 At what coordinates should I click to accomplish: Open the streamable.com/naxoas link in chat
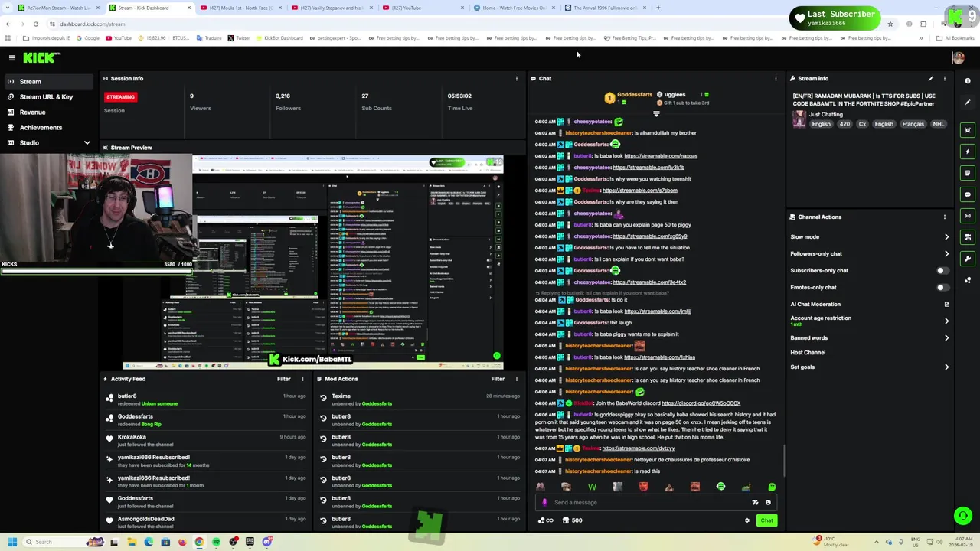(661, 156)
